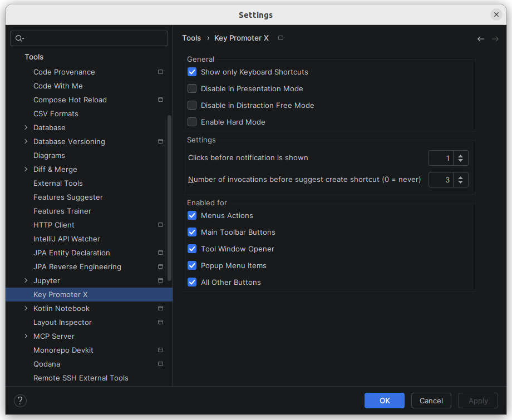Image resolution: width=512 pixels, height=420 pixels.
Task: Enable Disable in Presentation Mode checkbox
Action: pos(192,88)
